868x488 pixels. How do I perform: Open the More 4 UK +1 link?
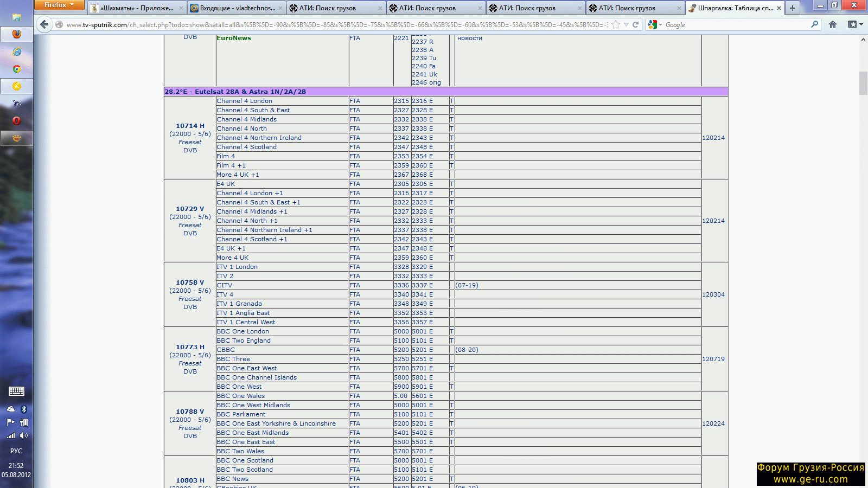238,175
